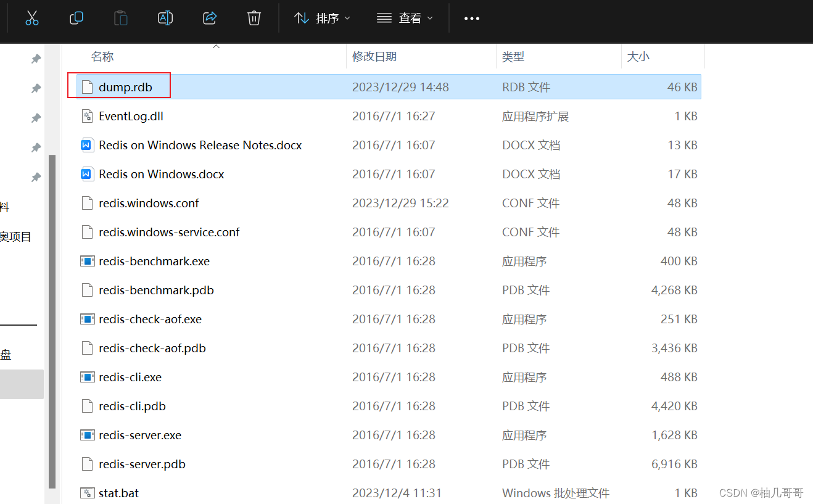The width and height of the screenshot is (813, 504).
Task: Click the navigation pane item ending in 项目
Action: pos(15,237)
